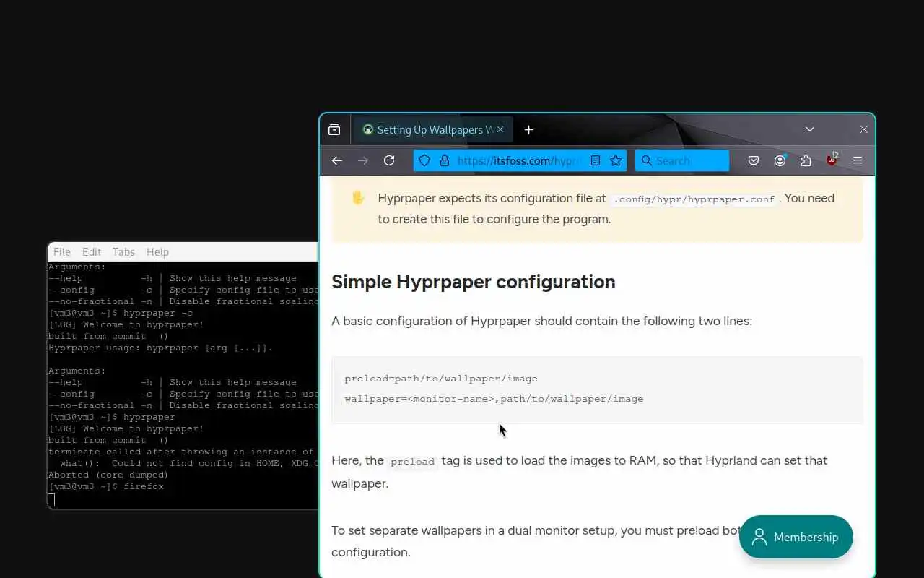Open Firefox recent browsing view icon

pyautogui.click(x=334, y=130)
